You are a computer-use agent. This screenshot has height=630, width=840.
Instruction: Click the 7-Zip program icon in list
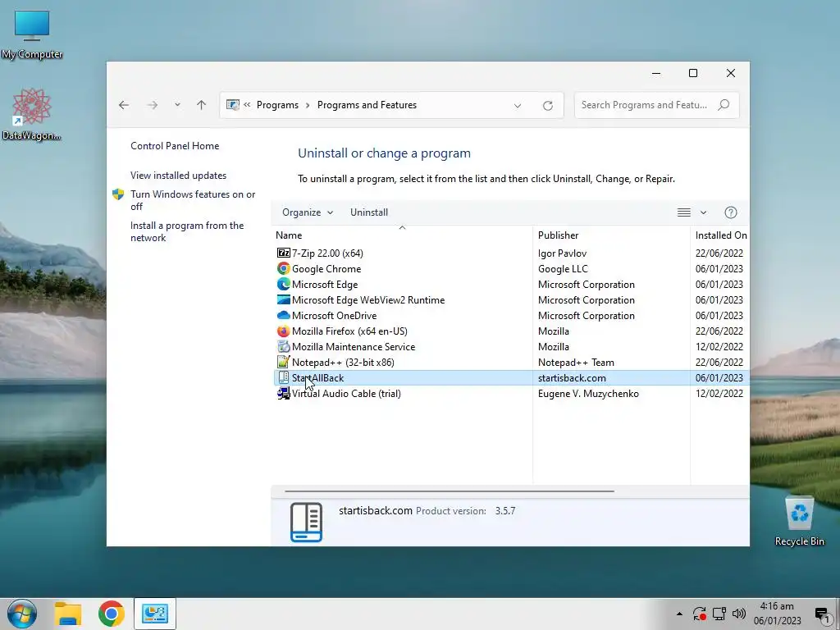[283, 253]
